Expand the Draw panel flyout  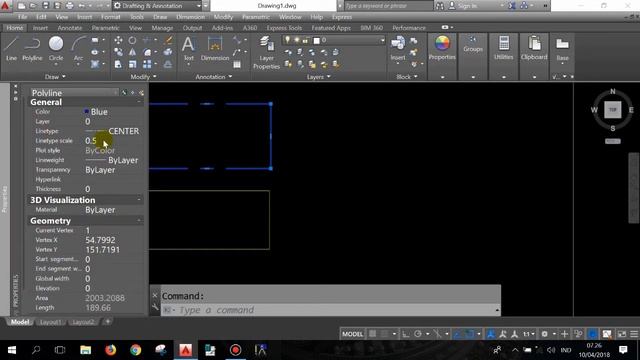pos(55,77)
